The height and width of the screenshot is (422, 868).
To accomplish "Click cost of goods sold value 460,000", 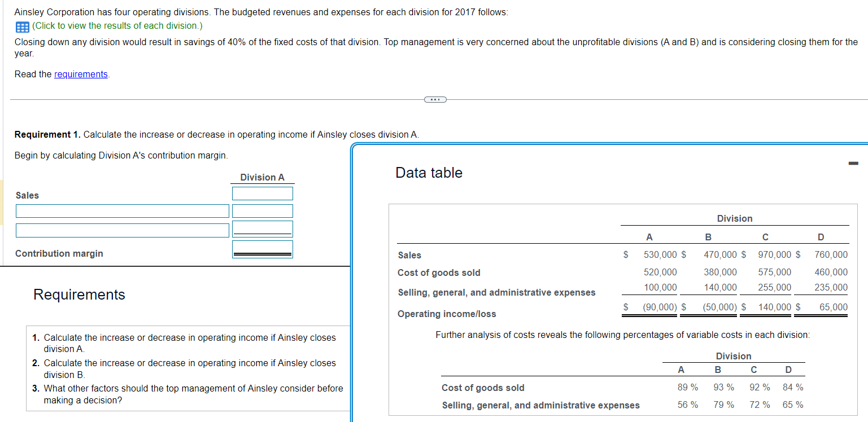I will [x=831, y=272].
